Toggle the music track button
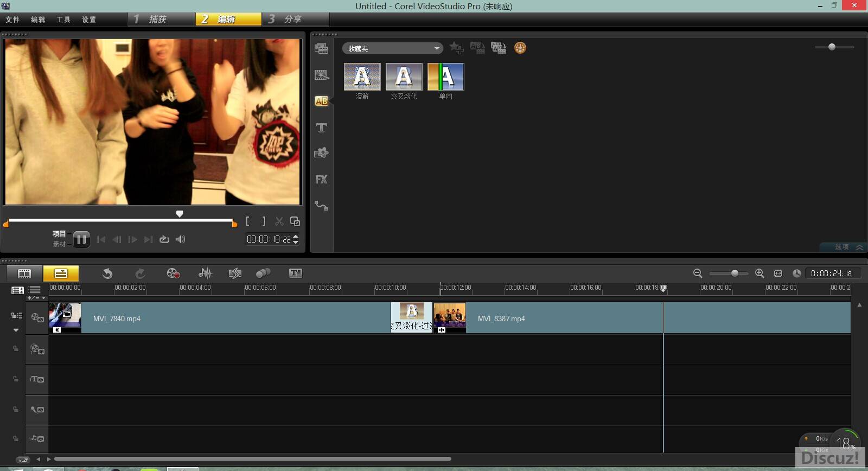Image resolution: width=868 pixels, height=471 pixels. (x=37, y=438)
